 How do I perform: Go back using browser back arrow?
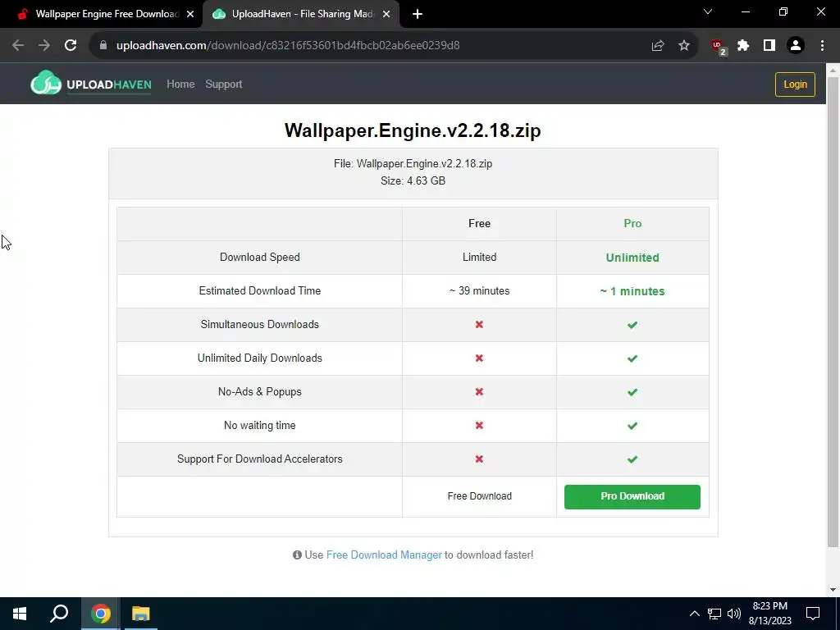(18, 46)
